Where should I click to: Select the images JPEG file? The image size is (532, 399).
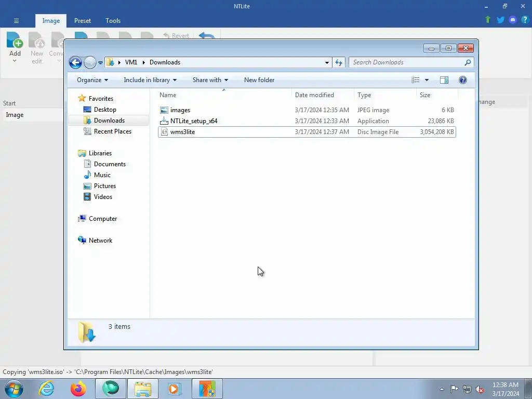tap(307, 110)
